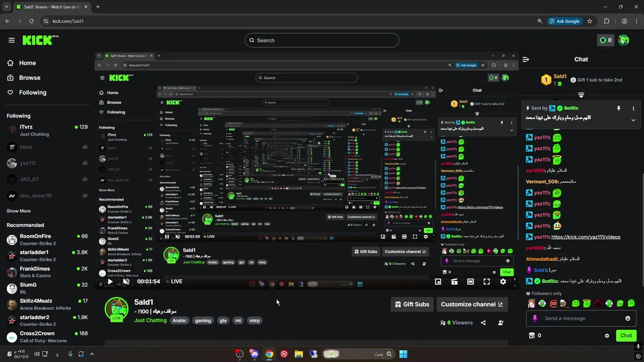
Task: Open the player settings gear
Action: (503, 282)
